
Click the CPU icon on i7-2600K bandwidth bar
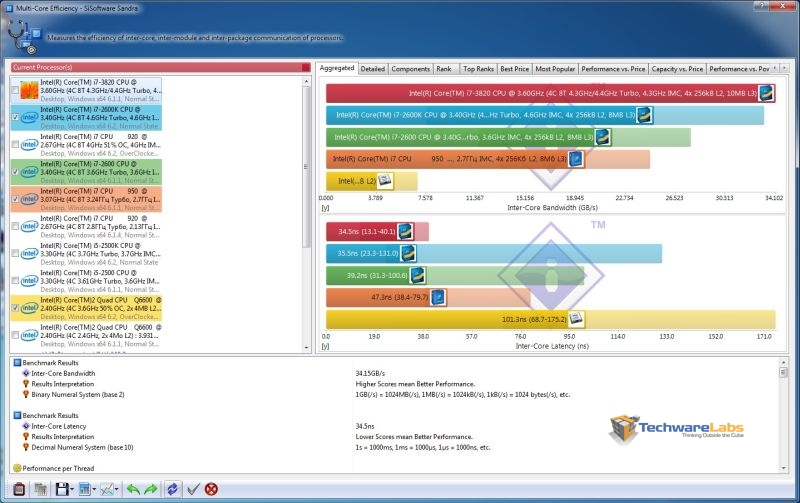[x=644, y=115]
